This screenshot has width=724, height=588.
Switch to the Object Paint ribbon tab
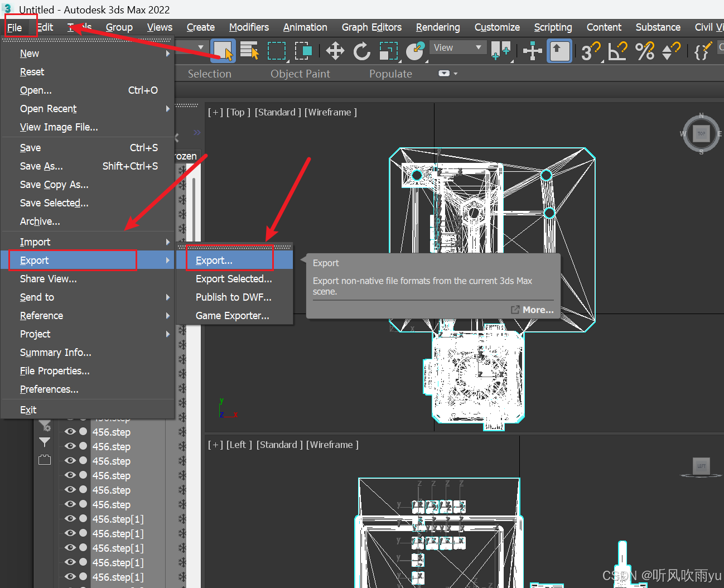(300, 74)
